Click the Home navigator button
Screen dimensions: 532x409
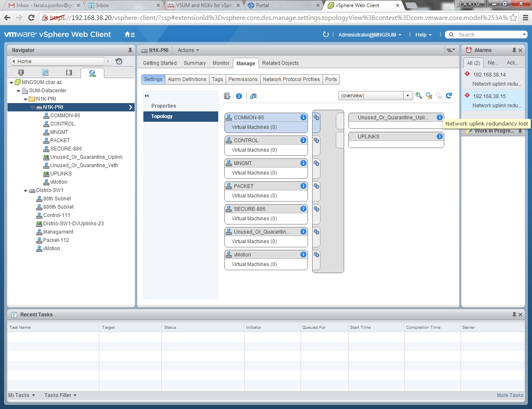[56, 61]
